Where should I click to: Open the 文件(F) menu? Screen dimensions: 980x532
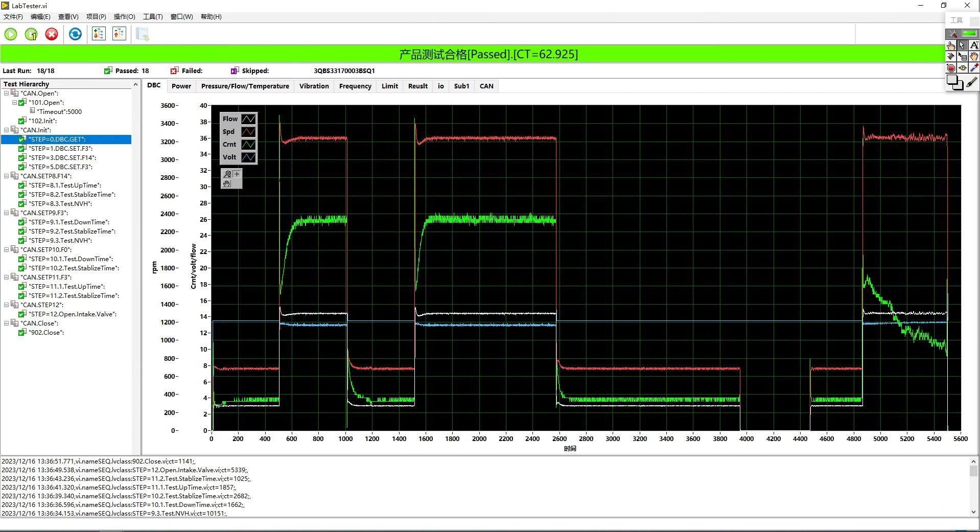tap(13, 17)
